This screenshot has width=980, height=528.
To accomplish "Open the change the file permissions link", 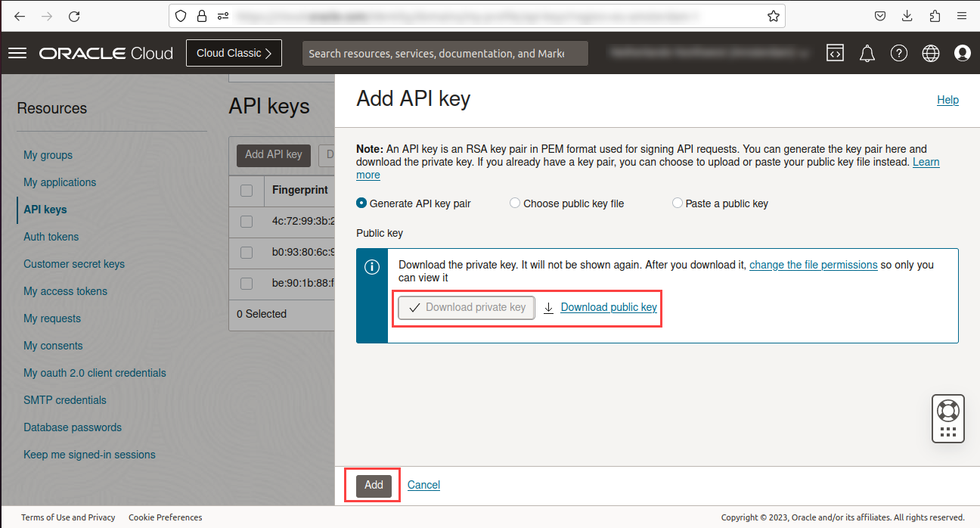I will 813,265.
